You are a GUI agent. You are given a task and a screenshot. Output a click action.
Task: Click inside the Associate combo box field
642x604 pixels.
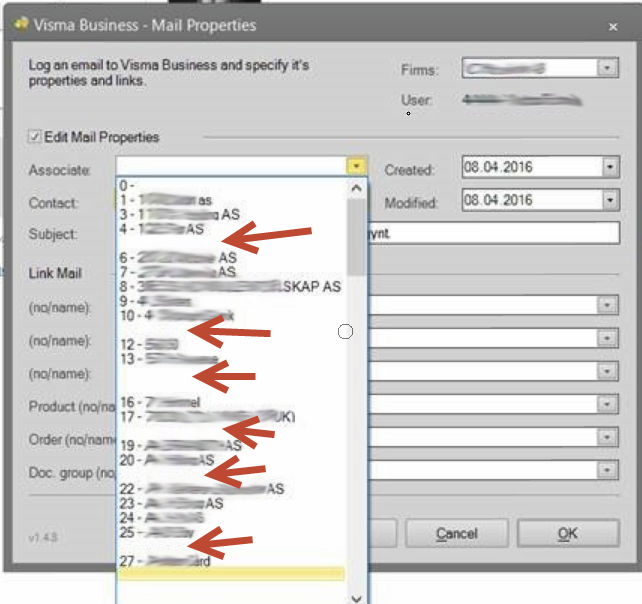[232, 166]
